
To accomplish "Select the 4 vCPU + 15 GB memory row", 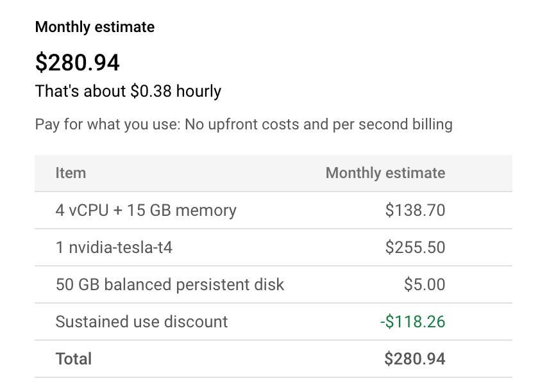I will pyautogui.click(x=146, y=210).
